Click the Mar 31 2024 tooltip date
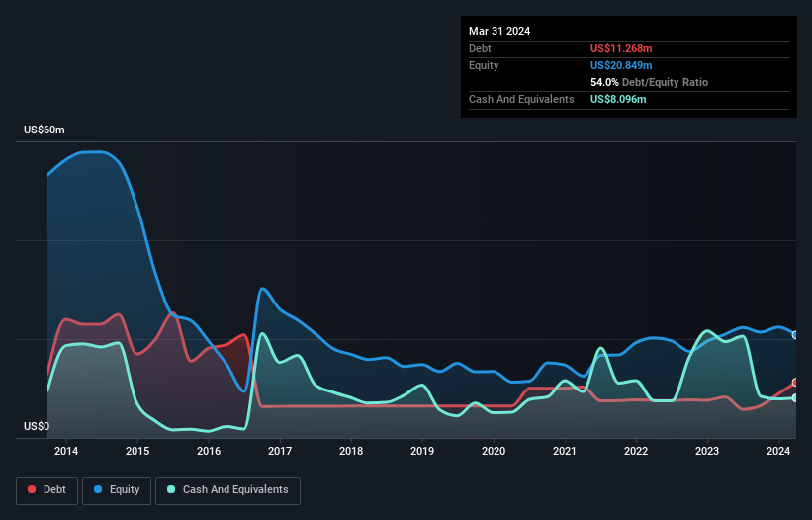The image size is (812, 520). pyautogui.click(x=499, y=31)
